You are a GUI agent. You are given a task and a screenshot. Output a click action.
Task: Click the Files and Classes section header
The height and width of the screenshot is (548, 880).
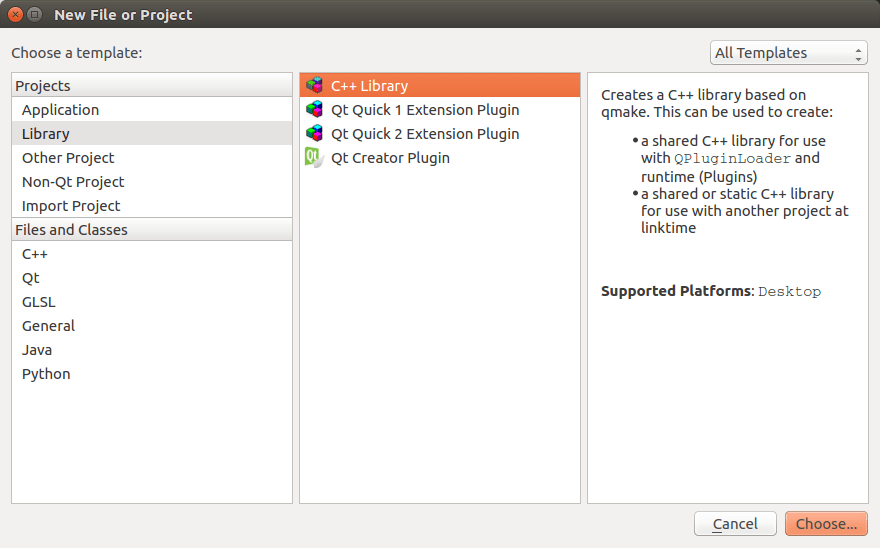pos(152,230)
